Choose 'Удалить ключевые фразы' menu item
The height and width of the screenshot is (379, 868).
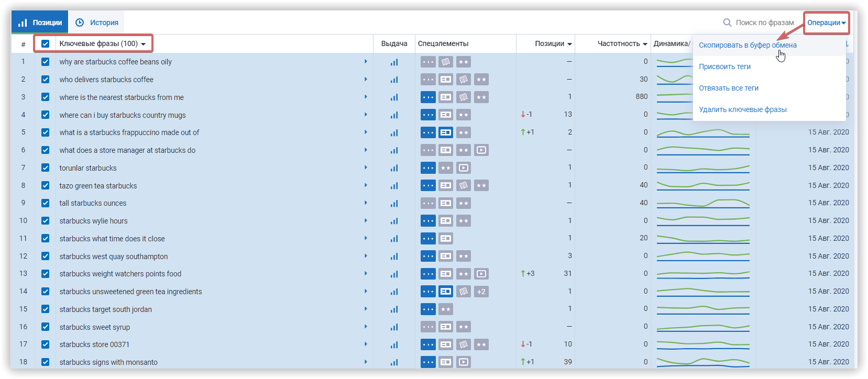pyautogui.click(x=743, y=109)
